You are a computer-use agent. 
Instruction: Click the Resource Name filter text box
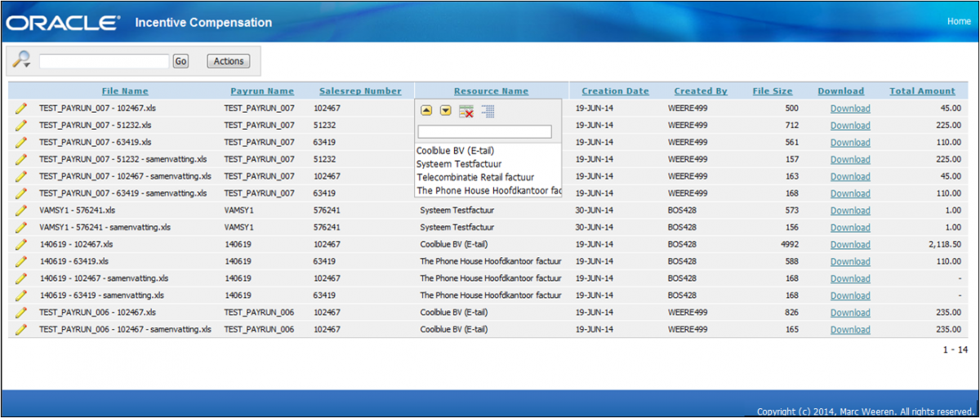tap(485, 131)
